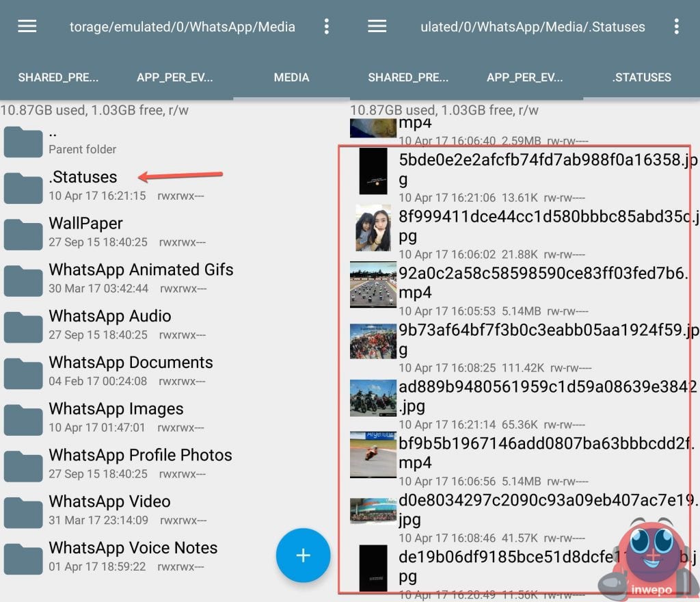Open thumbnail of d0e8034297c2090c jpg image
This screenshot has width=700, height=602.
click(373, 510)
